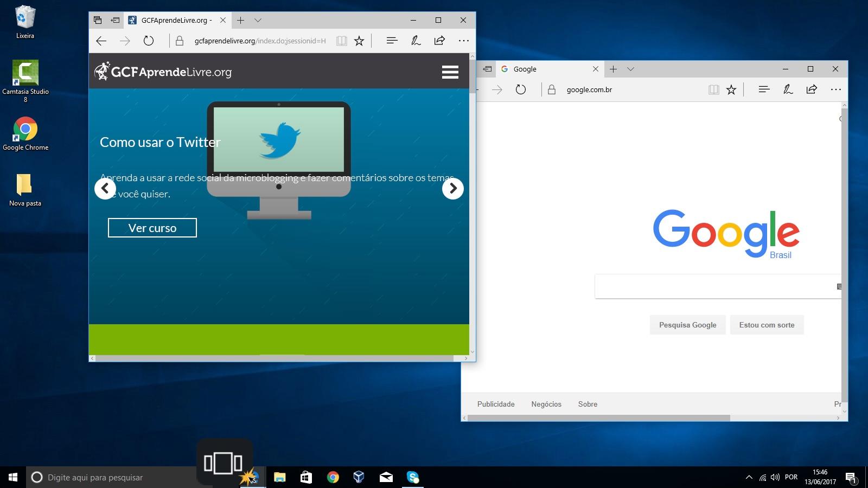This screenshot has height=488, width=868.
Task: Share the GCFAprendeLivre page
Action: tap(439, 41)
